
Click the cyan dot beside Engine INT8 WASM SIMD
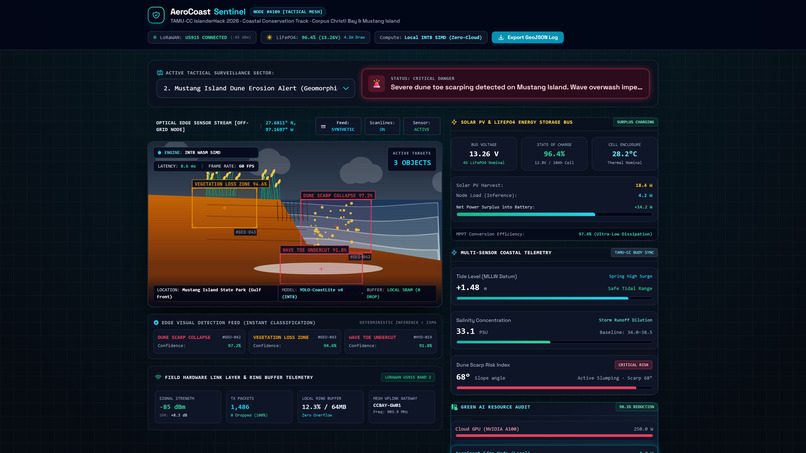tap(159, 153)
